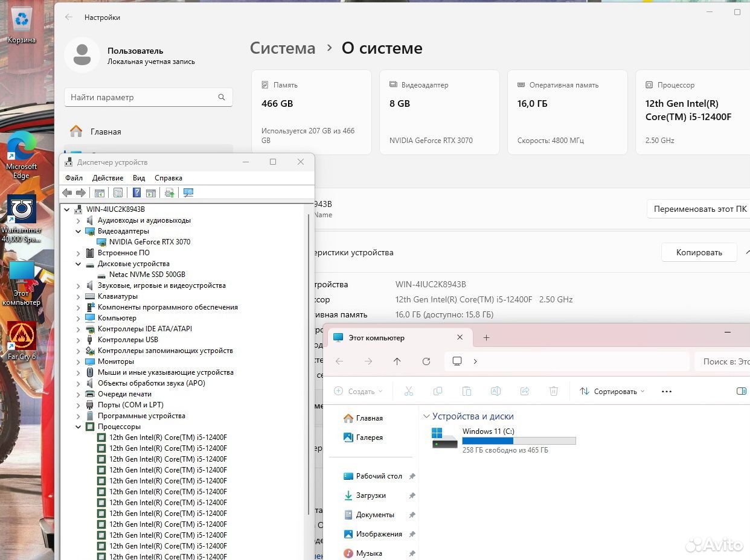Open Музыка in Explorer sidebar
This screenshot has height=560, width=750.
[369, 553]
